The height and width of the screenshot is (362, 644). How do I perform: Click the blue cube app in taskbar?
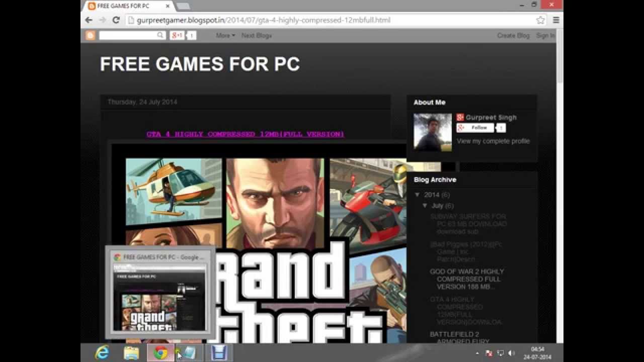coord(189,353)
